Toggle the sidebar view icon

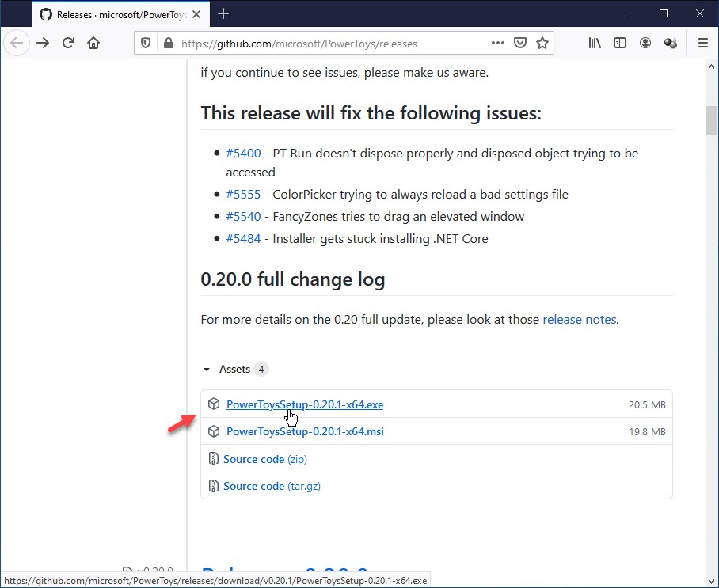click(620, 44)
